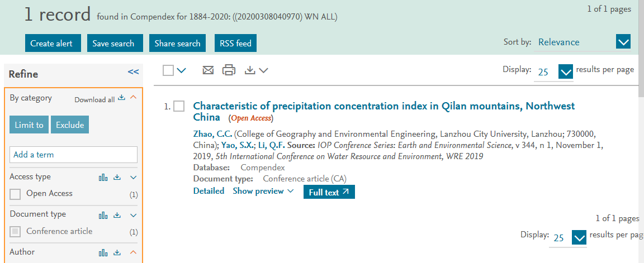The height and width of the screenshot is (263, 644).
Task: Click the email results envelope icon
Action: pyautogui.click(x=208, y=70)
